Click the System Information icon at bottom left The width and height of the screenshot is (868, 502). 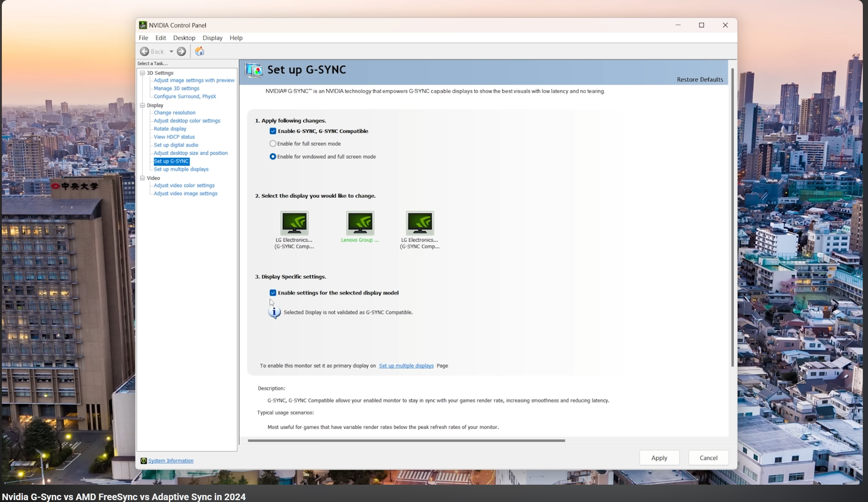pyautogui.click(x=144, y=461)
